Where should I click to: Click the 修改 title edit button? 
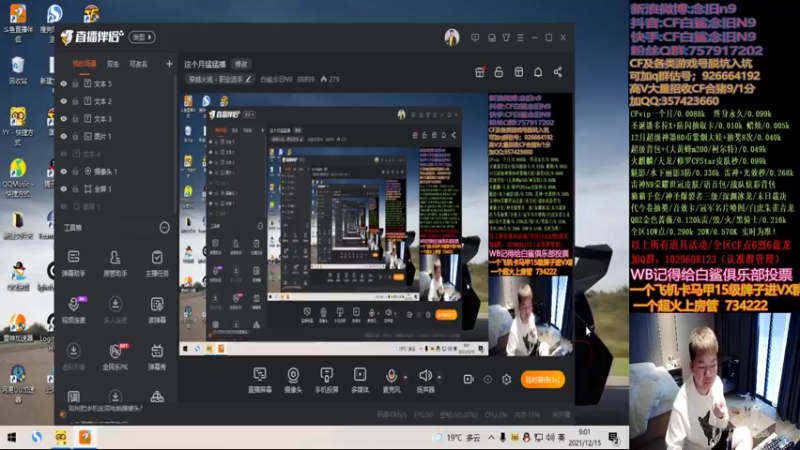[241, 64]
